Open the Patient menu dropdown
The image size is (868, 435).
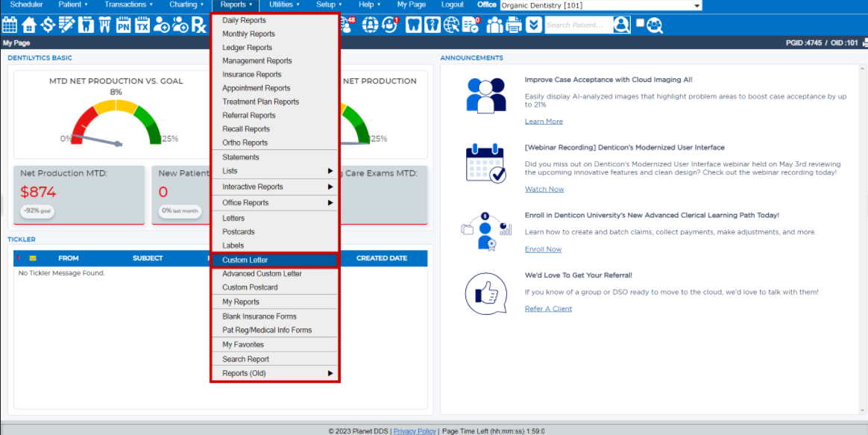point(73,4)
